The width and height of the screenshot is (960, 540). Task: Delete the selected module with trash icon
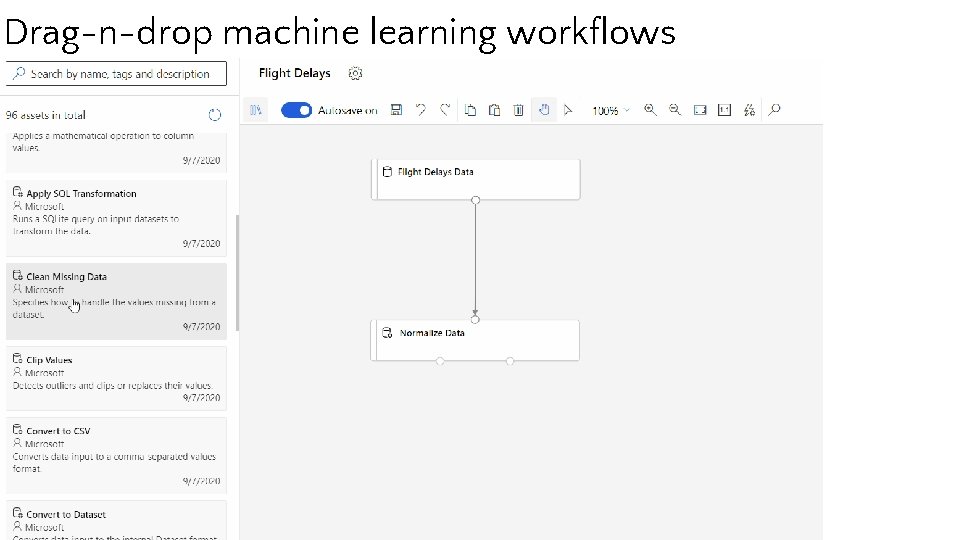click(x=519, y=110)
